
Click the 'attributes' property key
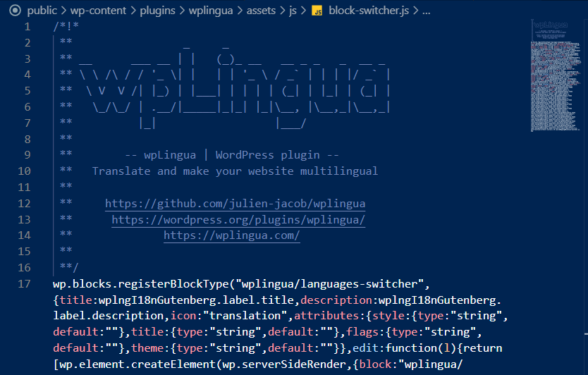[326, 316]
